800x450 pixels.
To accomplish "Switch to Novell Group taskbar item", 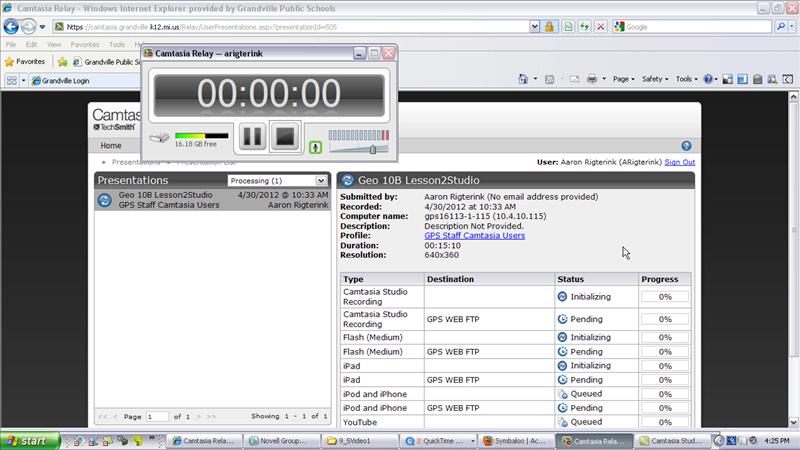I will pyautogui.click(x=282, y=441).
